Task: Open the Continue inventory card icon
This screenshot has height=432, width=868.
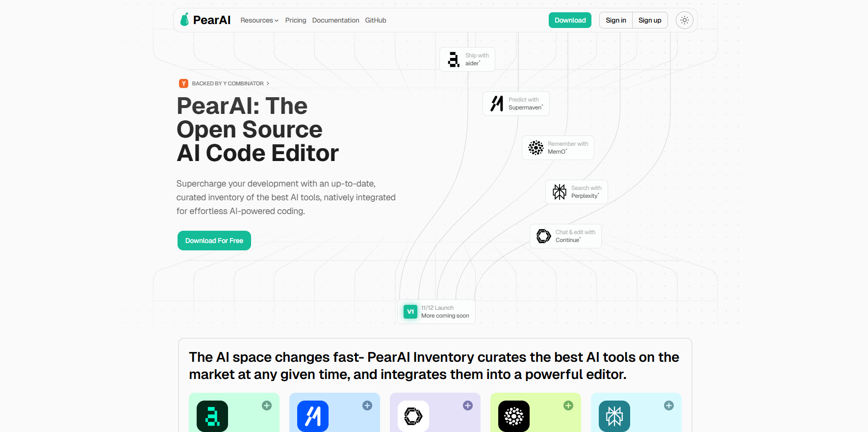Action: 413,416
